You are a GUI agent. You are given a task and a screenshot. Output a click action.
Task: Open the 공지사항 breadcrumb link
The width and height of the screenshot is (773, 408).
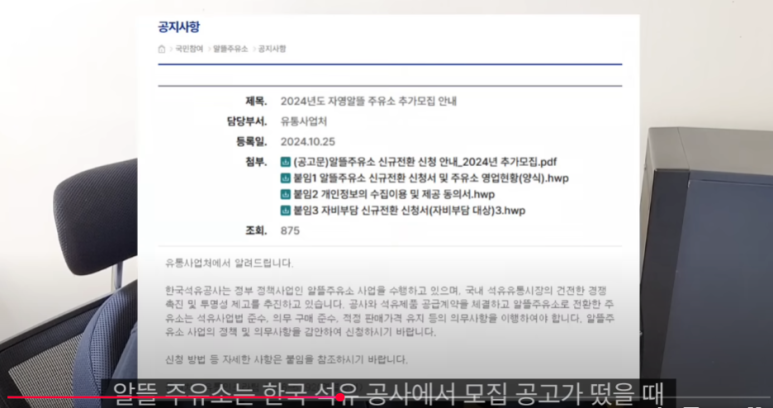pyautogui.click(x=272, y=49)
